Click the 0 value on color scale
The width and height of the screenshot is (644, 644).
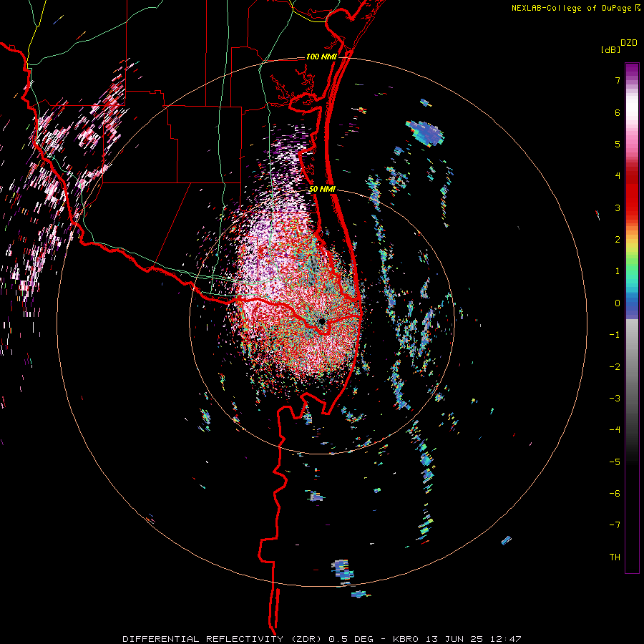(x=618, y=303)
